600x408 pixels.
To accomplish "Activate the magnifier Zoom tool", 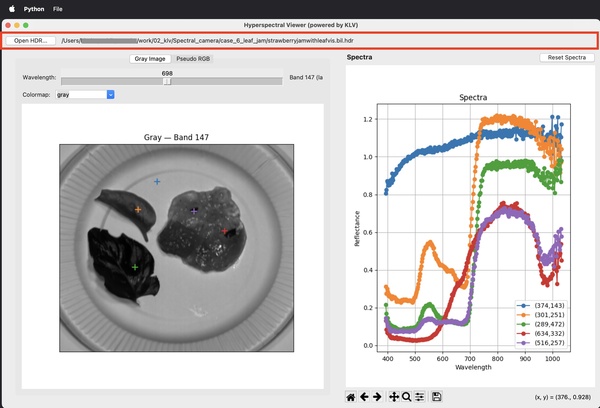I will 407,397.
